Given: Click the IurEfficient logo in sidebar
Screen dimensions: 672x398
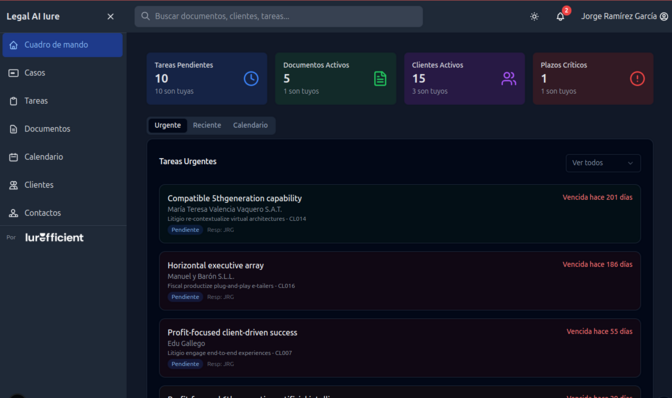Looking at the screenshot, I should pyautogui.click(x=54, y=237).
